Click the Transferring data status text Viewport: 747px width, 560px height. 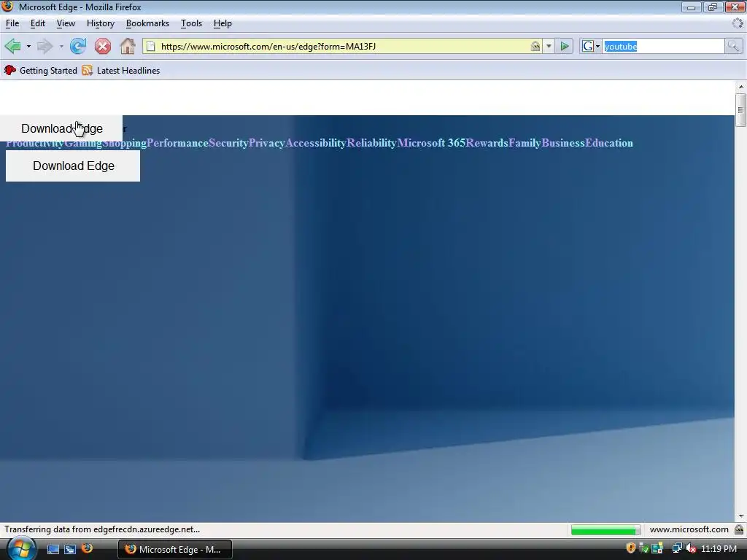point(102,529)
